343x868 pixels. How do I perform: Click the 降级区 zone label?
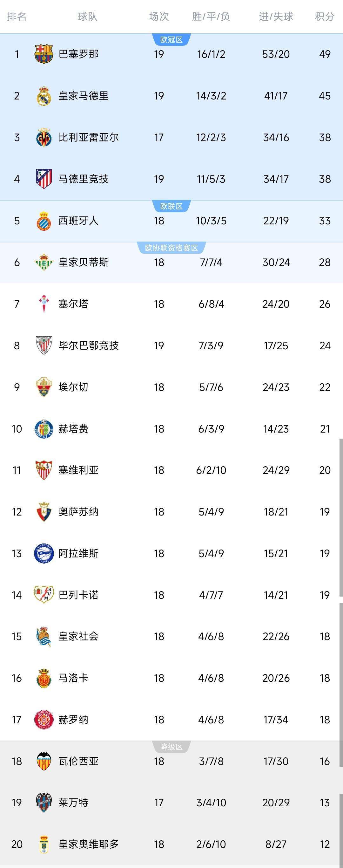[171, 747]
